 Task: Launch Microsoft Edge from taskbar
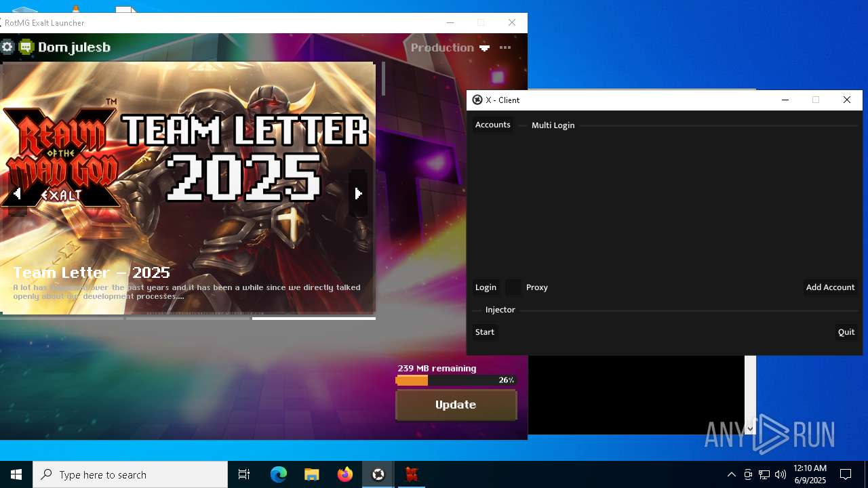[279, 474]
